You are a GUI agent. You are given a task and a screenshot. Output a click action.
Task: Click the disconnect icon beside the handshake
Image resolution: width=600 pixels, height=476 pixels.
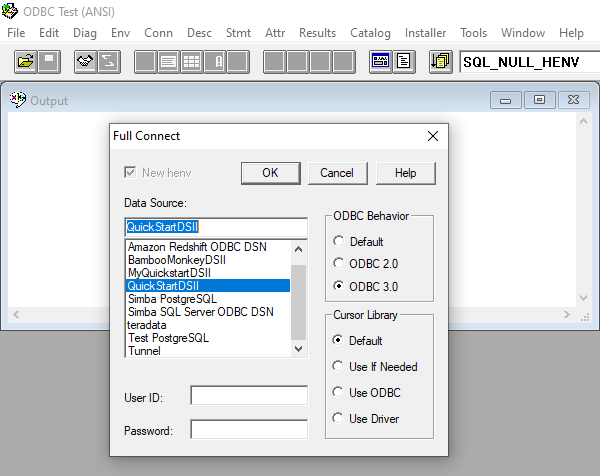point(108,62)
